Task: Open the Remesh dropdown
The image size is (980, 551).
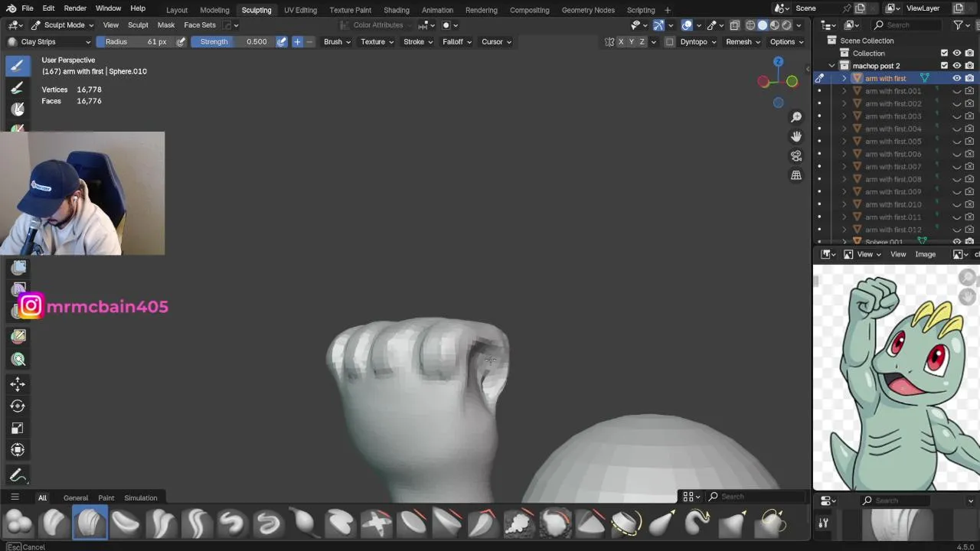Action: point(743,42)
